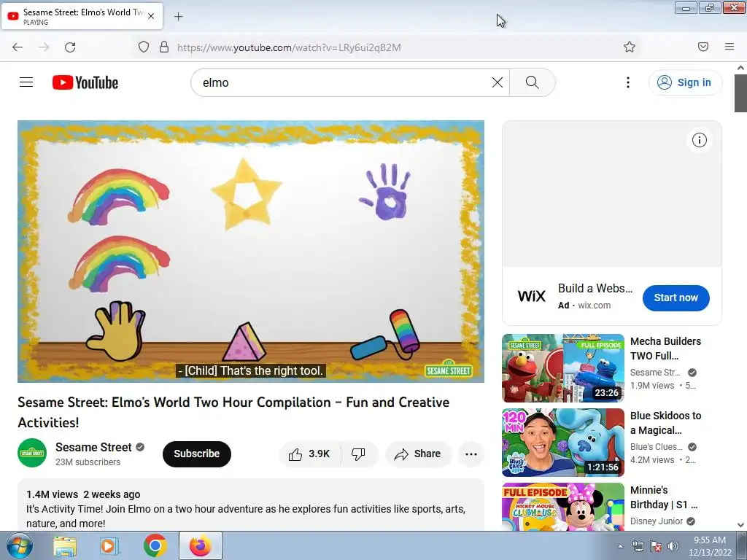Open Minnie's Birthday video thumbnail

point(562,507)
